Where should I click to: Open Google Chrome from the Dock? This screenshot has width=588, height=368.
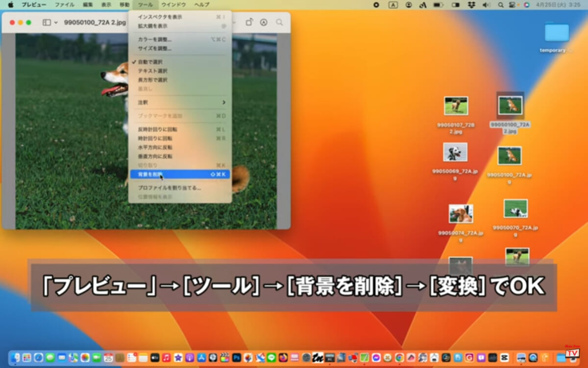pyautogui.click(x=399, y=358)
